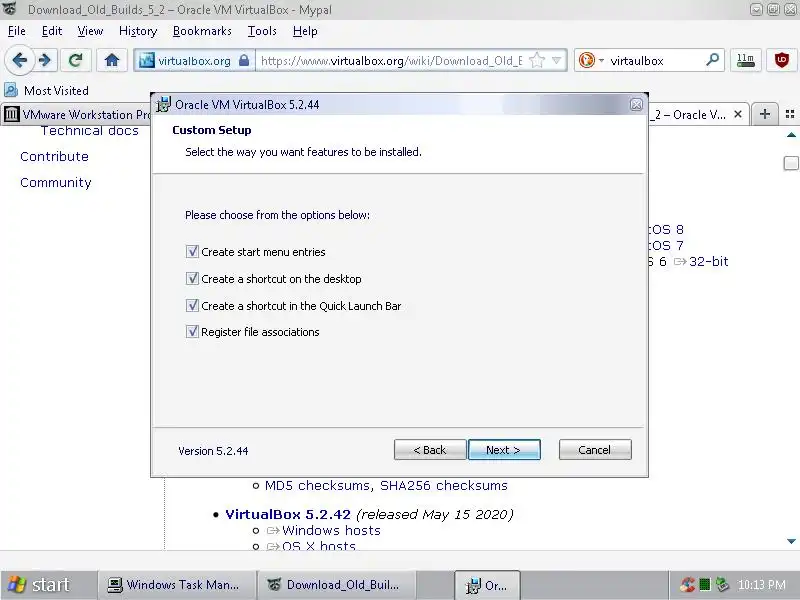Uncheck Register file associations
The image size is (800, 600).
click(192, 332)
